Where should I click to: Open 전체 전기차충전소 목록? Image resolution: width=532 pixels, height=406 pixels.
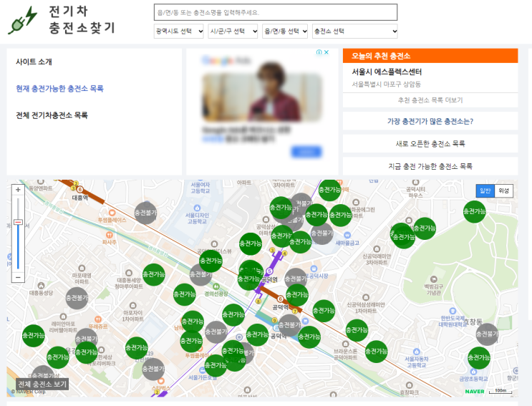52,115
